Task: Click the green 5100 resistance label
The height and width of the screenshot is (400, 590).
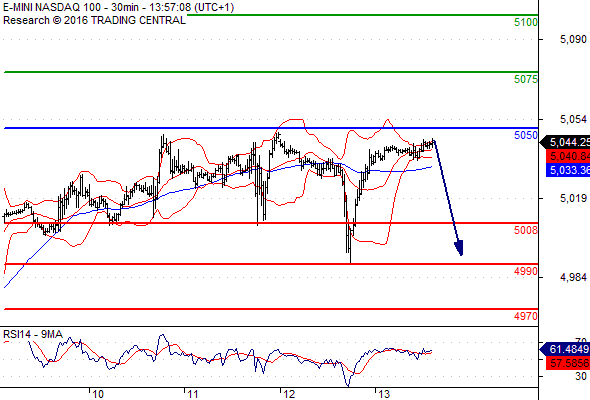Action: click(526, 22)
